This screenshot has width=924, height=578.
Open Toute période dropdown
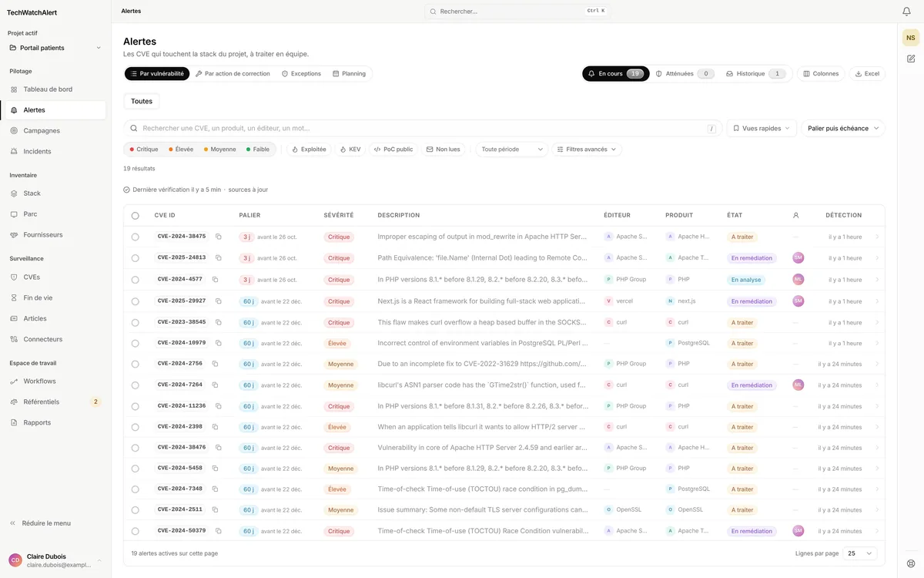[511, 150]
